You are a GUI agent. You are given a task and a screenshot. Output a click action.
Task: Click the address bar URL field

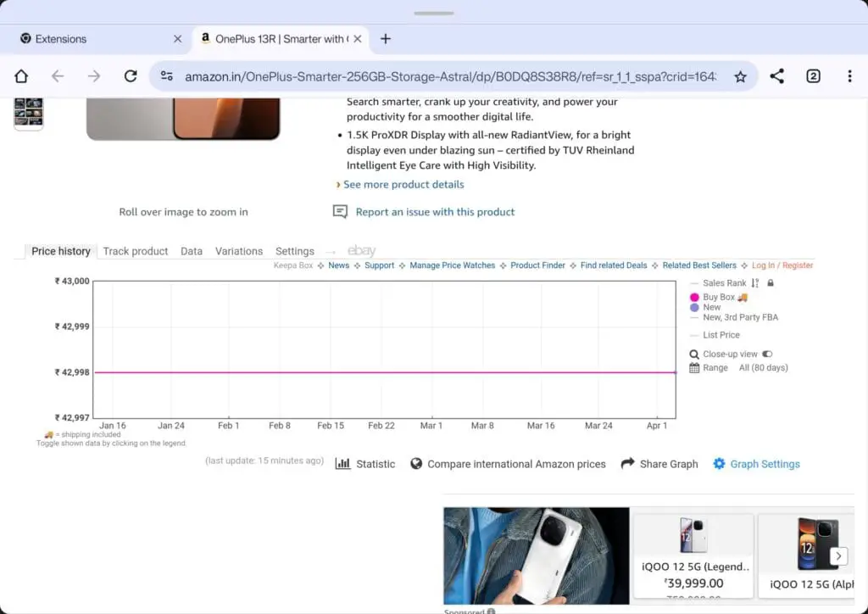450,76
